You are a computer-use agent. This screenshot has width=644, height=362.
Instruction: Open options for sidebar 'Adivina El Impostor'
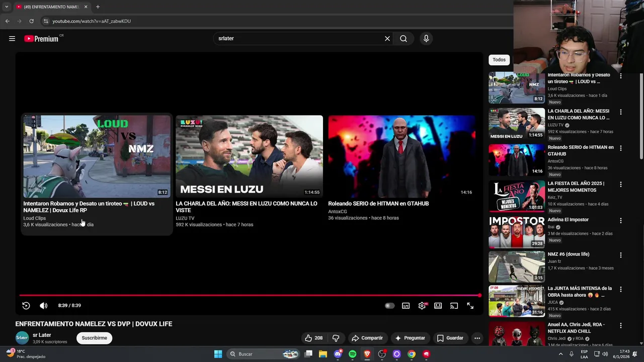click(620, 221)
